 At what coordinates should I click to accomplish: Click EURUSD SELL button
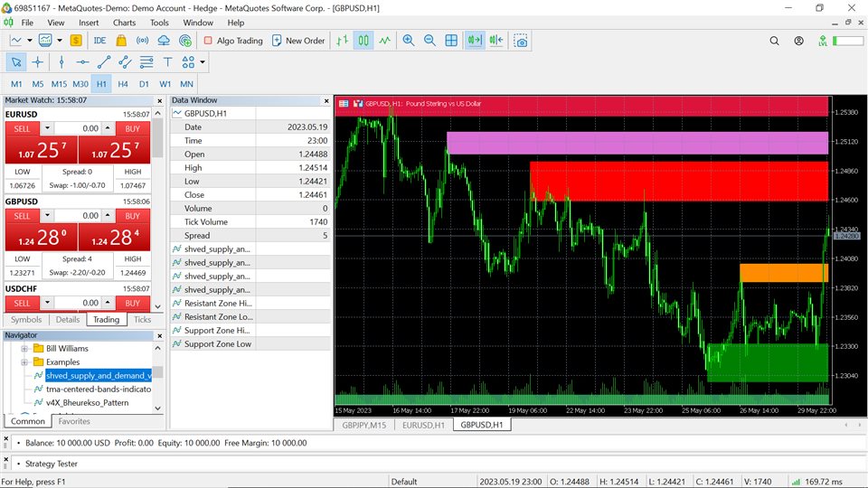(22, 128)
